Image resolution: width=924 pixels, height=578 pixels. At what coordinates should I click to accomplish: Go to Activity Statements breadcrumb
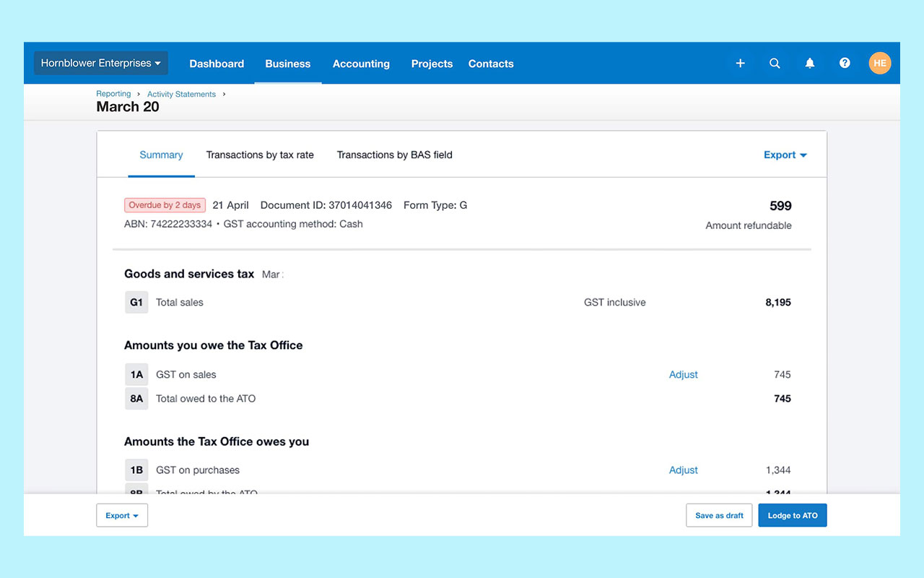[181, 94]
